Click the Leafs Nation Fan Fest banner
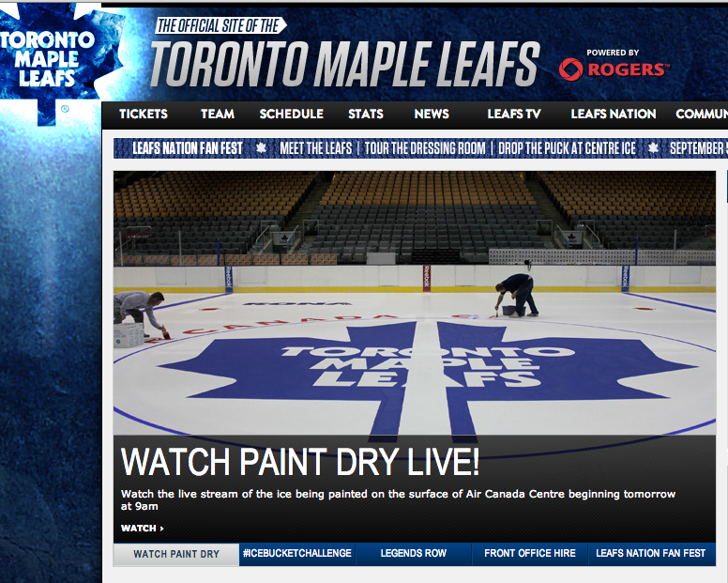The image size is (728, 583). click(420, 148)
